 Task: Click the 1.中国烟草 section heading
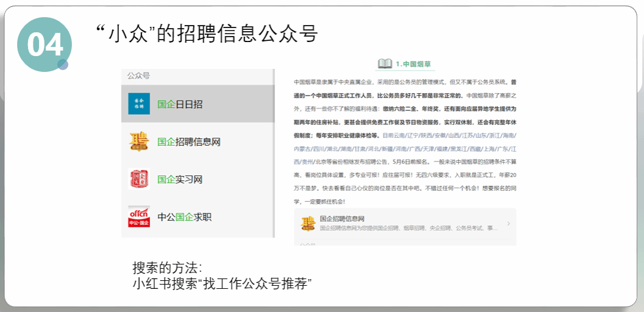click(x=413, y=64)
